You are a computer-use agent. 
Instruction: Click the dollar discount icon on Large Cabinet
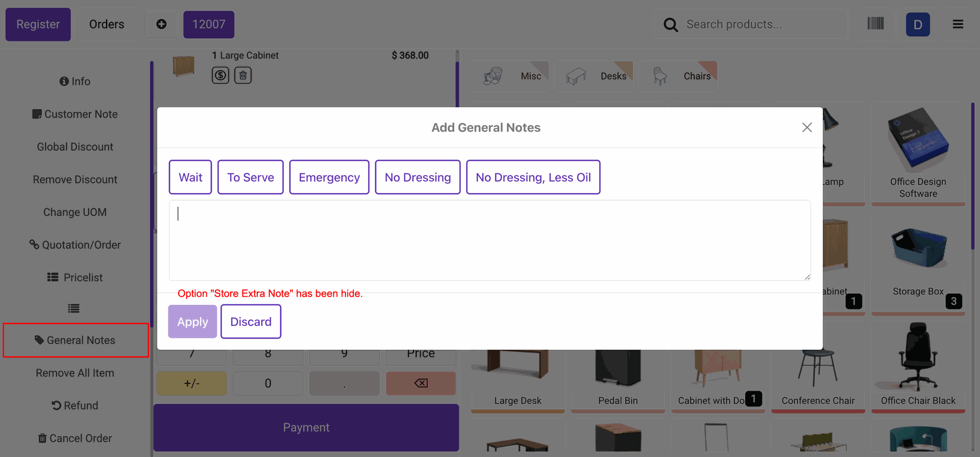point(220,76)
